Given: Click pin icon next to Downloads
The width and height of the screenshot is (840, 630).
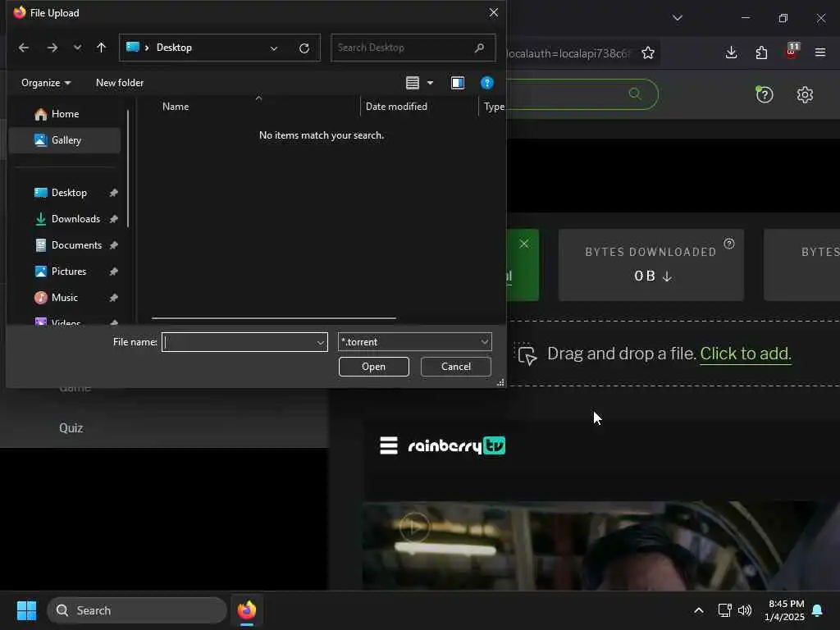Looking at the screenshot, I should [113, 219].
